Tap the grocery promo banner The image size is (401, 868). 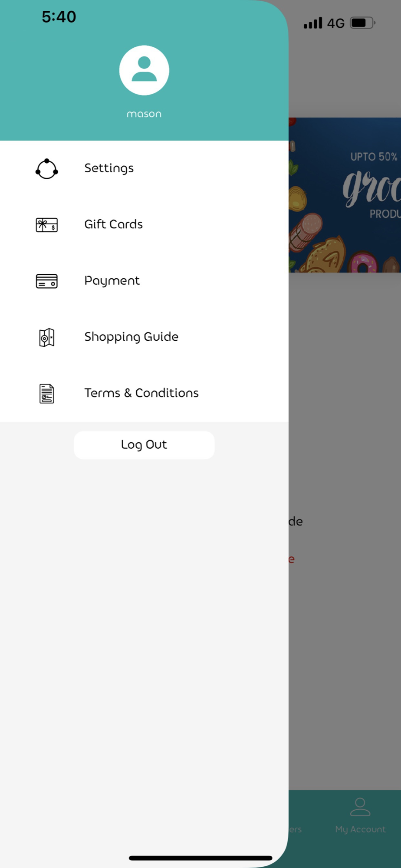[x=345, y=195]
